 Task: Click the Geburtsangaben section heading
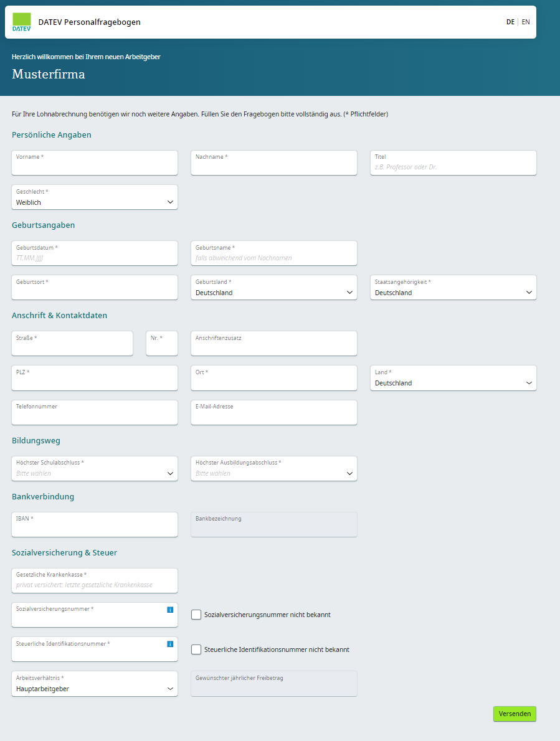44,225
